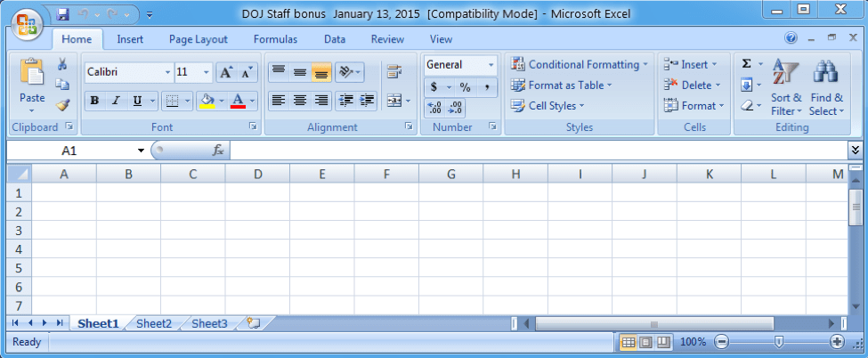The height and width of the screenshot is (358, 868).
Task: Open Font dialog box launcher
Action: [253, 127]
